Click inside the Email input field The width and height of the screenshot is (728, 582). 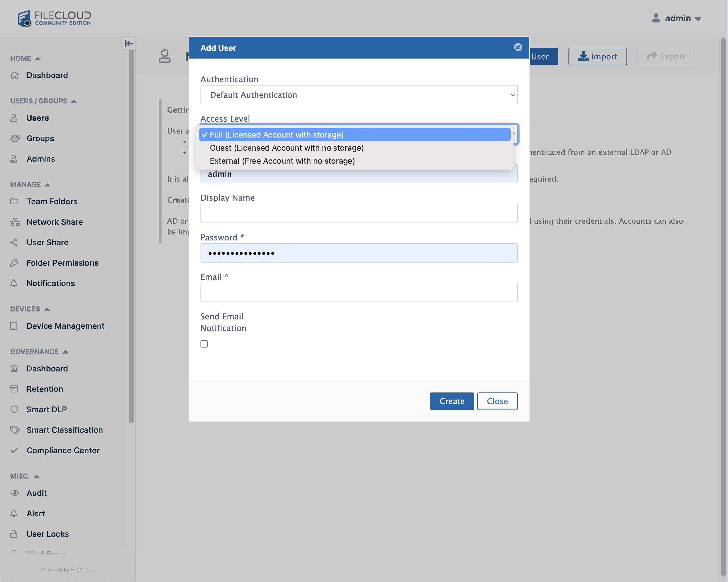click(x=359, y=292)
